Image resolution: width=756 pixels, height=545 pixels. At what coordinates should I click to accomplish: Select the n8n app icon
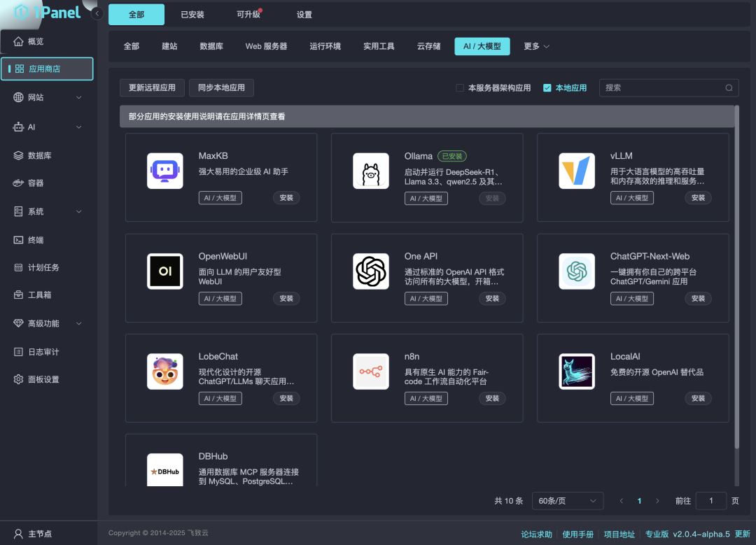371,371
